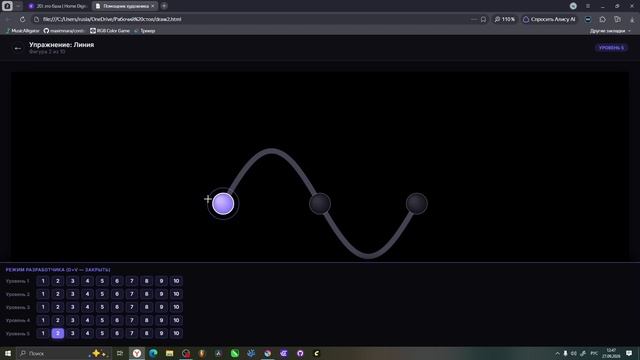Select figure 3 in Уровень 2 row
Image resolution: width=640 pixels, height=360 pixels.
pyautogui.click(x=73, y=294)
